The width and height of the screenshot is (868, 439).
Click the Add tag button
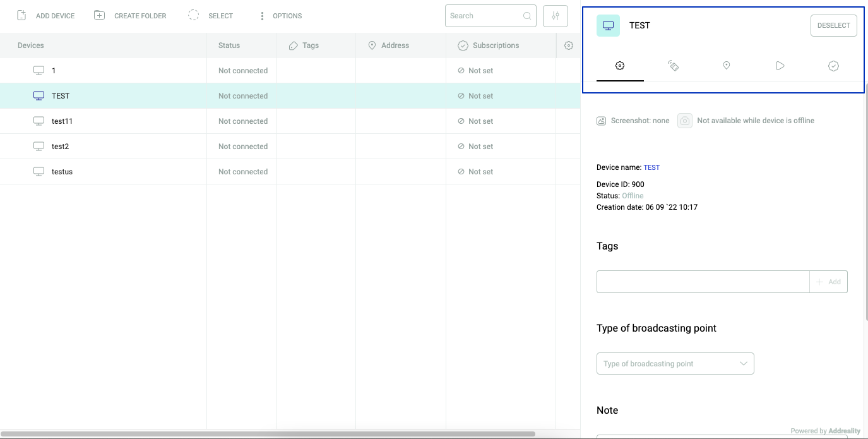[828, 282]
